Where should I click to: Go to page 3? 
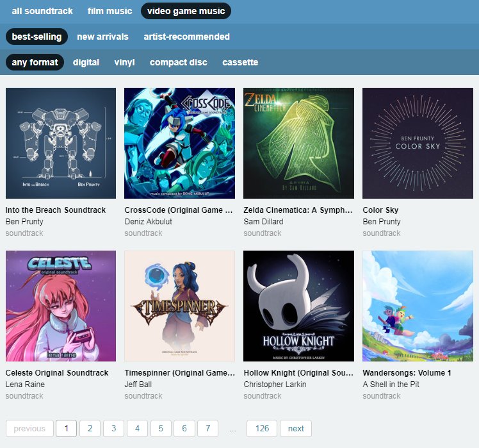[113, 428]
